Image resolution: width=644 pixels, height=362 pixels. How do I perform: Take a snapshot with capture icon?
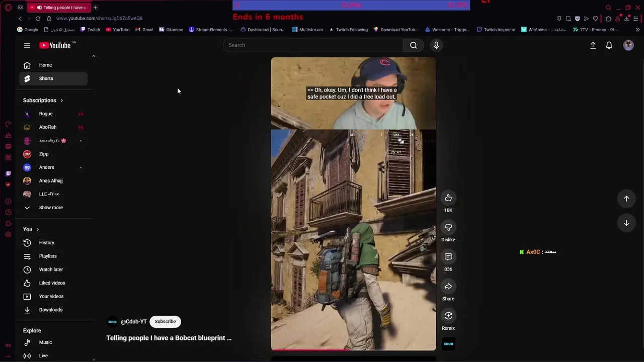[568, 19]
